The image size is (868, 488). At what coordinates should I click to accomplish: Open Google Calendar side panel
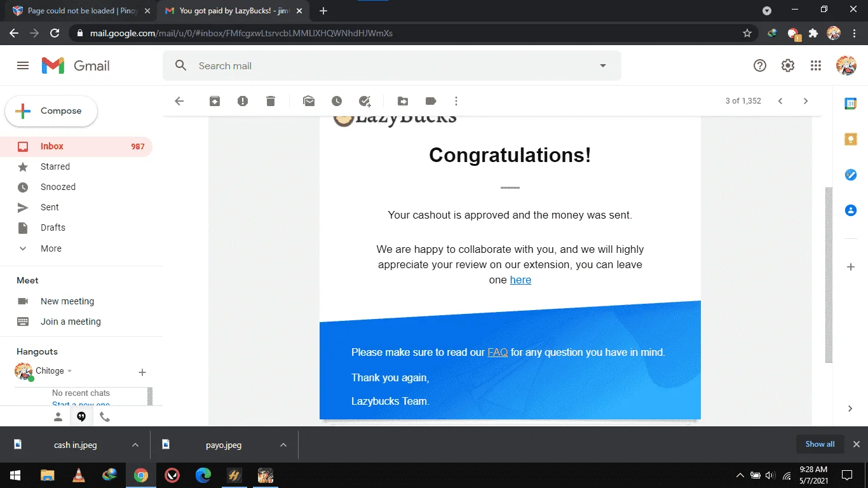850,104
